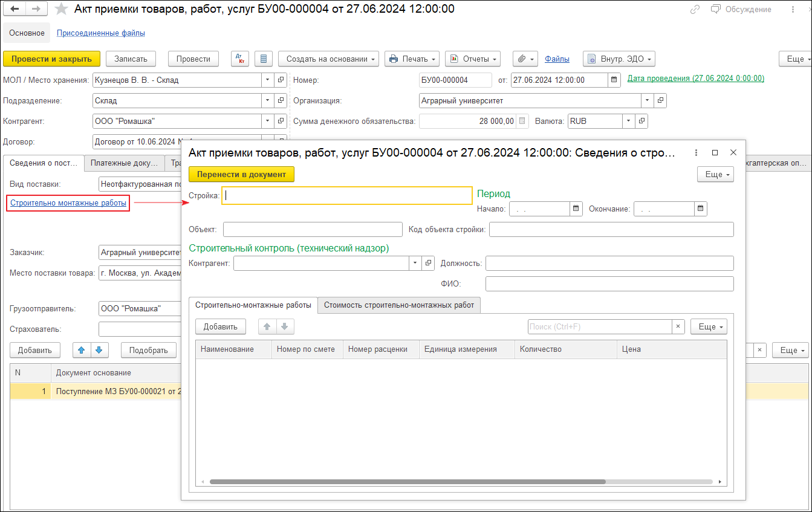
Task: Click the dialog's horizontal scrollbar
Action: coord(408,482)
